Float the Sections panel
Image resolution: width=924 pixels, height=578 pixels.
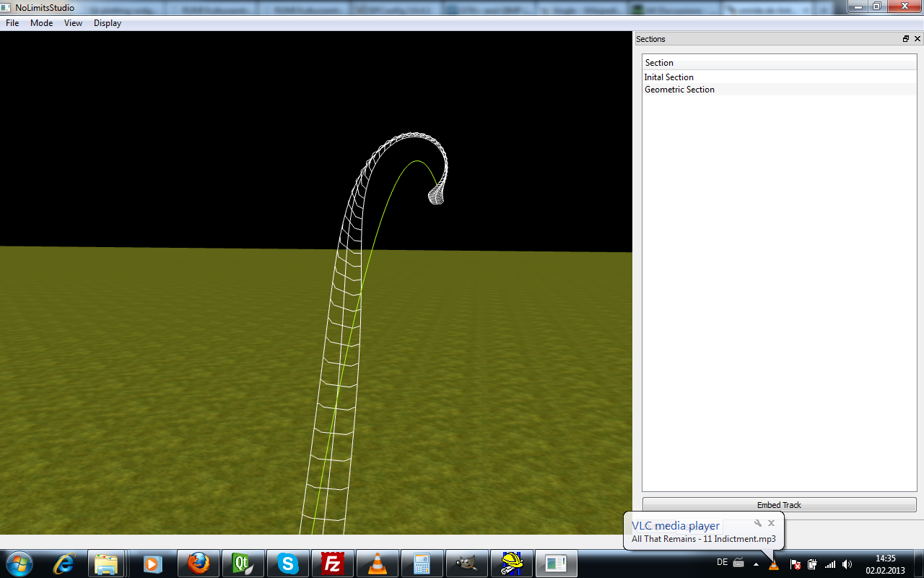(x=906, y=39)
